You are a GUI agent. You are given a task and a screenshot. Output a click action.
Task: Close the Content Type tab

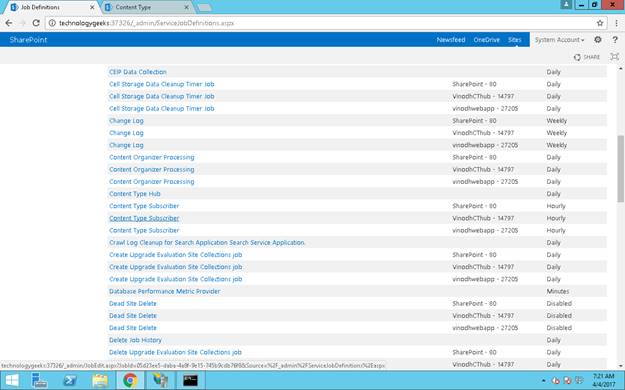[x=186, y=7]
